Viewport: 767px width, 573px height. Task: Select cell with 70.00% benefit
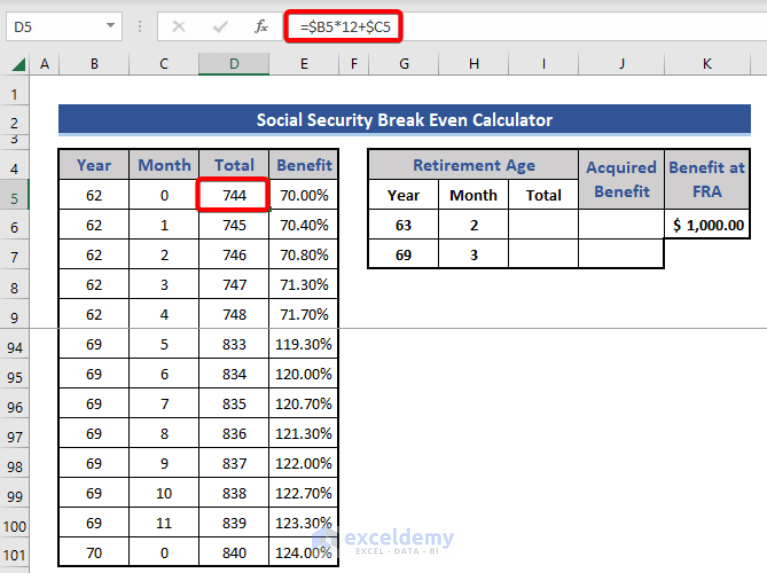pos(304,195)
